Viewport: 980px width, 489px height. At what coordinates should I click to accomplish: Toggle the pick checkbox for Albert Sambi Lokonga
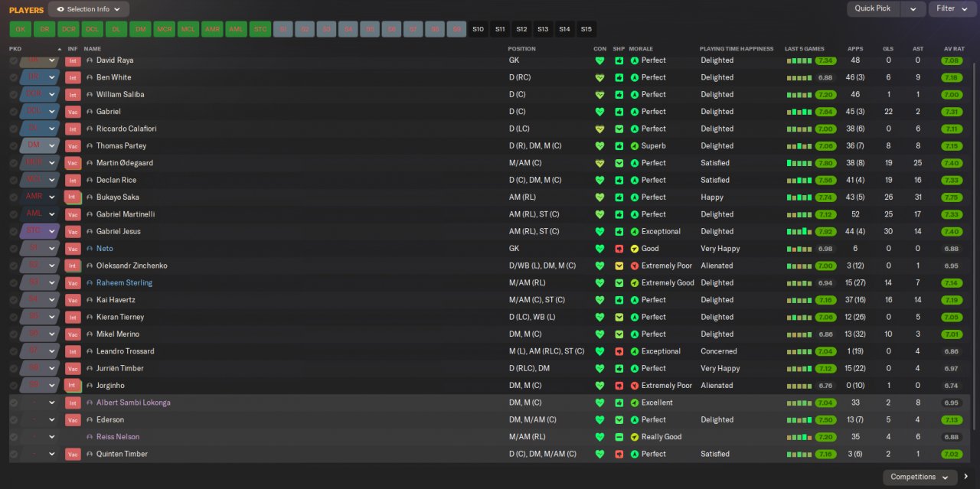coord(14,403)
